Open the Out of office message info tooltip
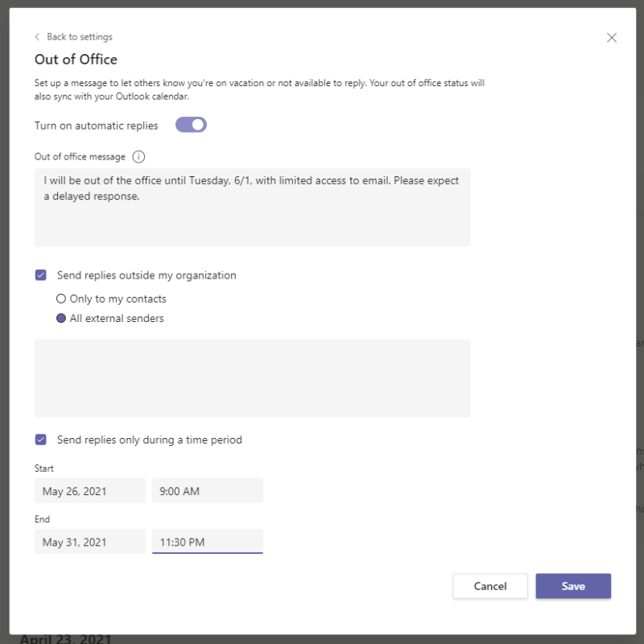 [138, 156]
